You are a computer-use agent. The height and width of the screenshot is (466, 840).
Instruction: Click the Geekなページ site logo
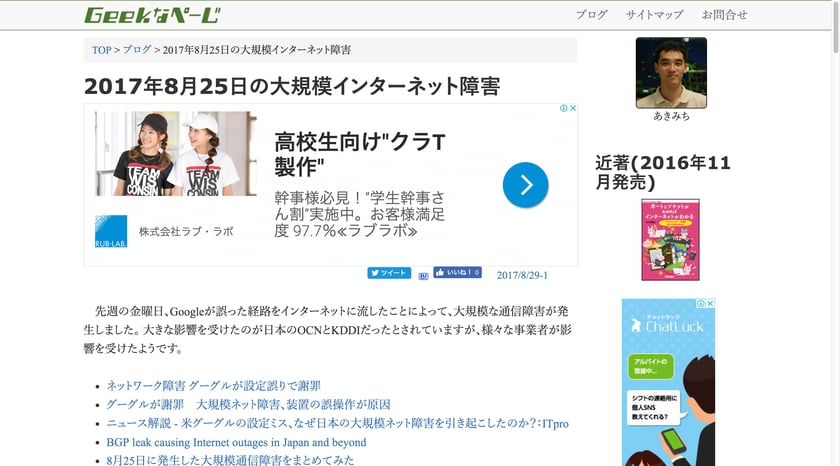click(x=153, y=15)
